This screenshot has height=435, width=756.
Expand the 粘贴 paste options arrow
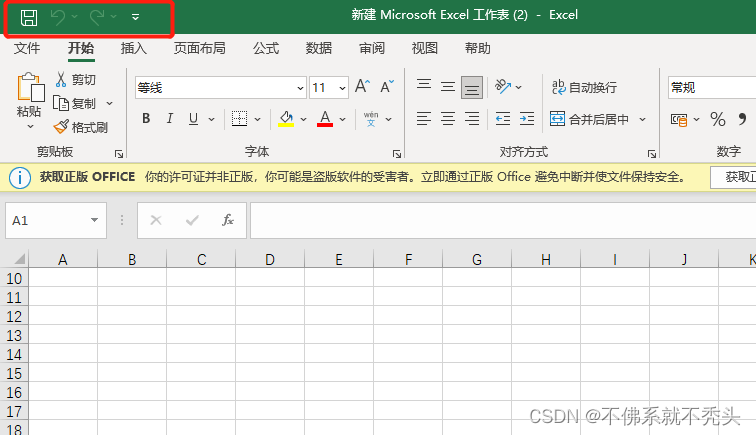pyautogui.click(x=30, y=126)
